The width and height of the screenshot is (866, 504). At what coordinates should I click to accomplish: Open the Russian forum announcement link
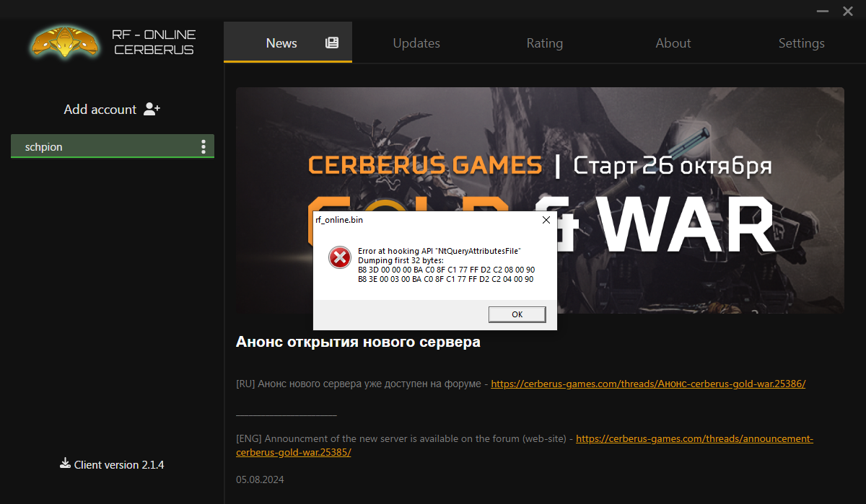648,384
